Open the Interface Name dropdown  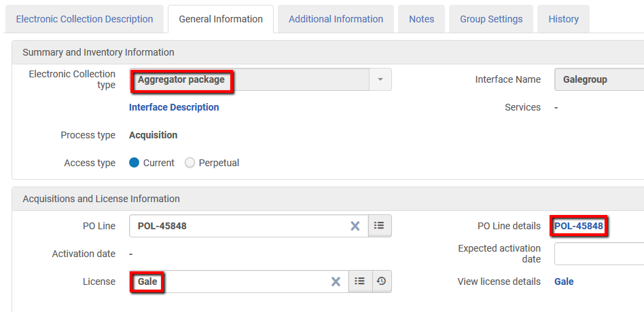[598, 79]
